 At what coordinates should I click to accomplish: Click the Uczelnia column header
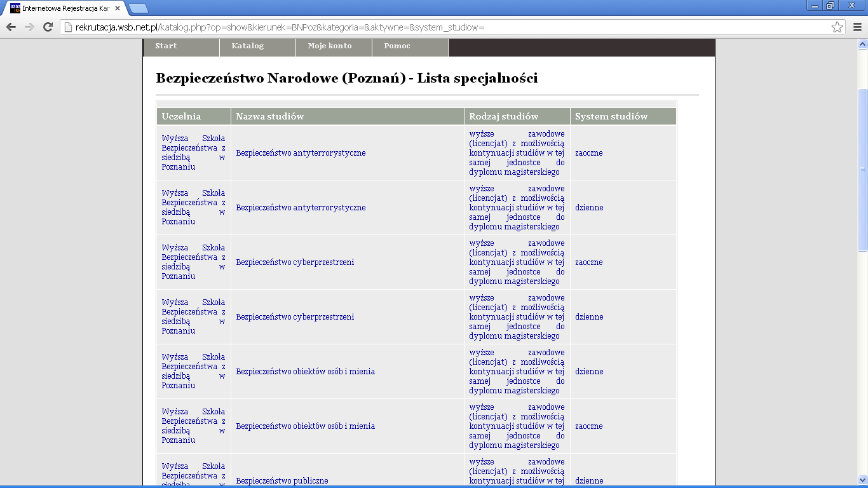[194, 116]
